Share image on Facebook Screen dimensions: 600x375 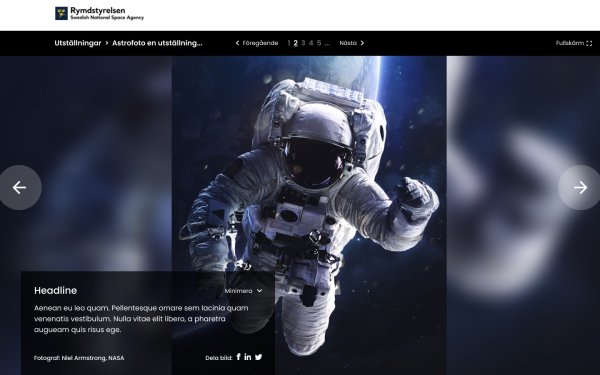pos(238,357)
